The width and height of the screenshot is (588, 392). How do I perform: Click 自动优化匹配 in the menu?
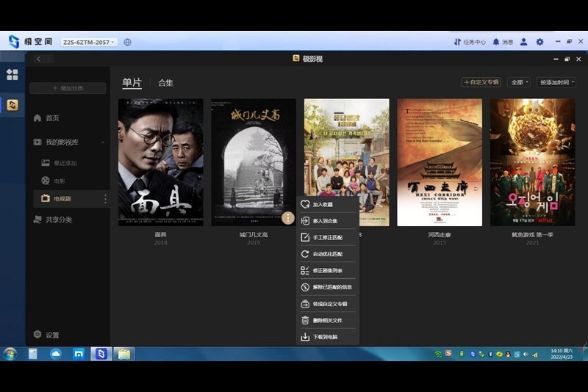tap(328, 254)
